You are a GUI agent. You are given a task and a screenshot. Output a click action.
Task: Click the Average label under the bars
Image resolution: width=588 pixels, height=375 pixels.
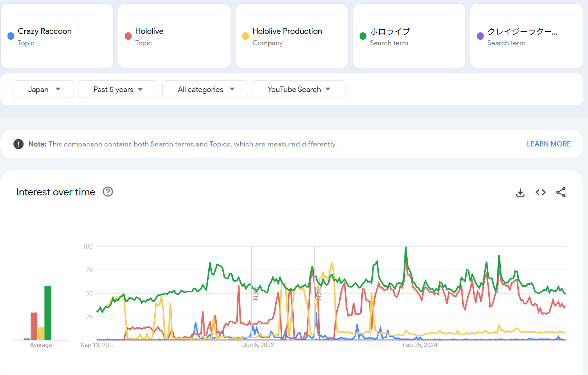41,345
